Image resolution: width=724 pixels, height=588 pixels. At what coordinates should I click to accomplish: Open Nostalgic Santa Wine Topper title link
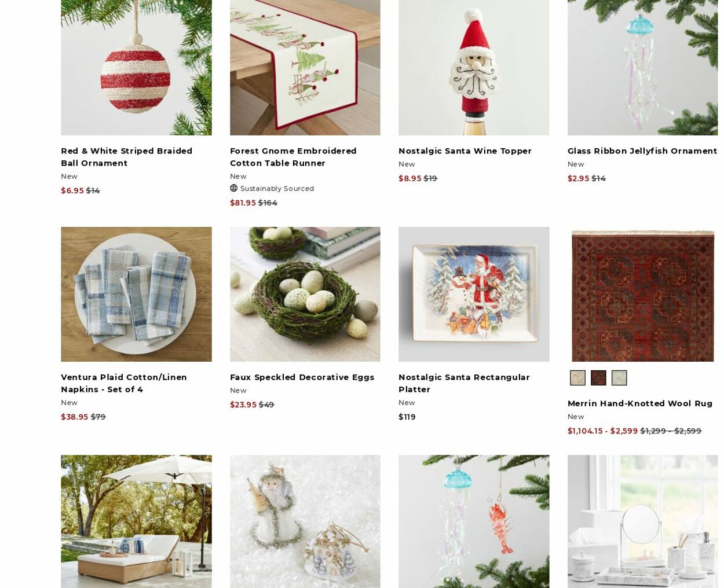pos(465,151)
